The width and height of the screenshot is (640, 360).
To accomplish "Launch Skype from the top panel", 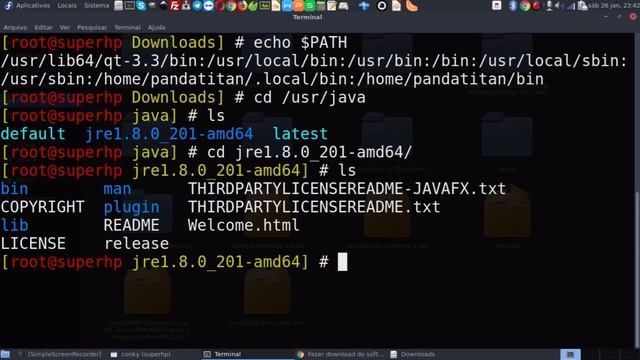I will pos(141,6).
